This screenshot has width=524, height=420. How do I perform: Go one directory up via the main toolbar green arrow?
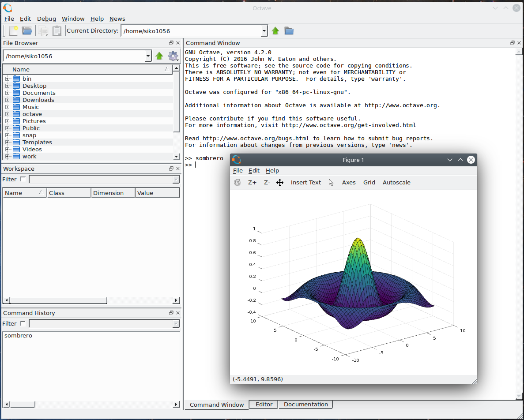pos(275,31)
